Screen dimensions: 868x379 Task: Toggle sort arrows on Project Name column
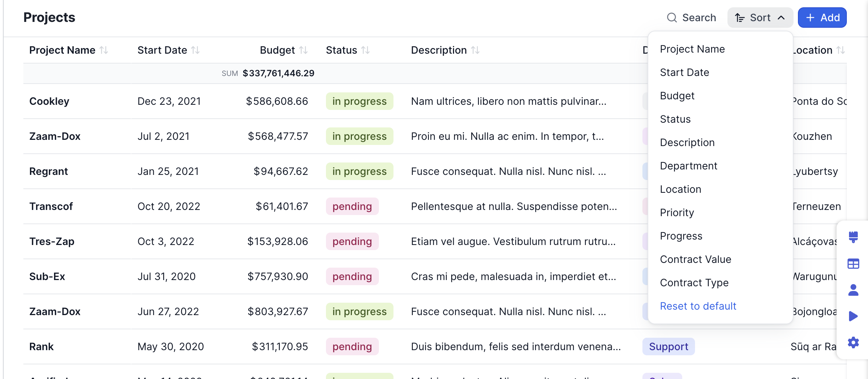(104, 50)
